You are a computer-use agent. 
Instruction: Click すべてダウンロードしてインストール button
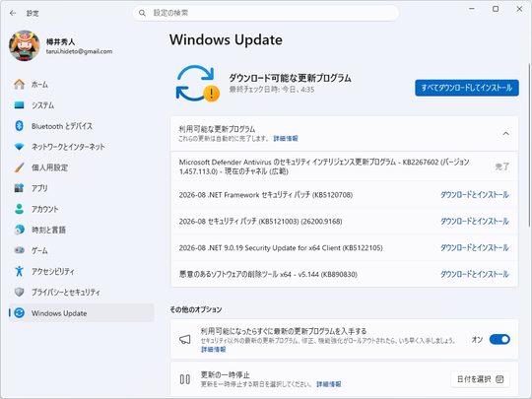coord(467,88)
